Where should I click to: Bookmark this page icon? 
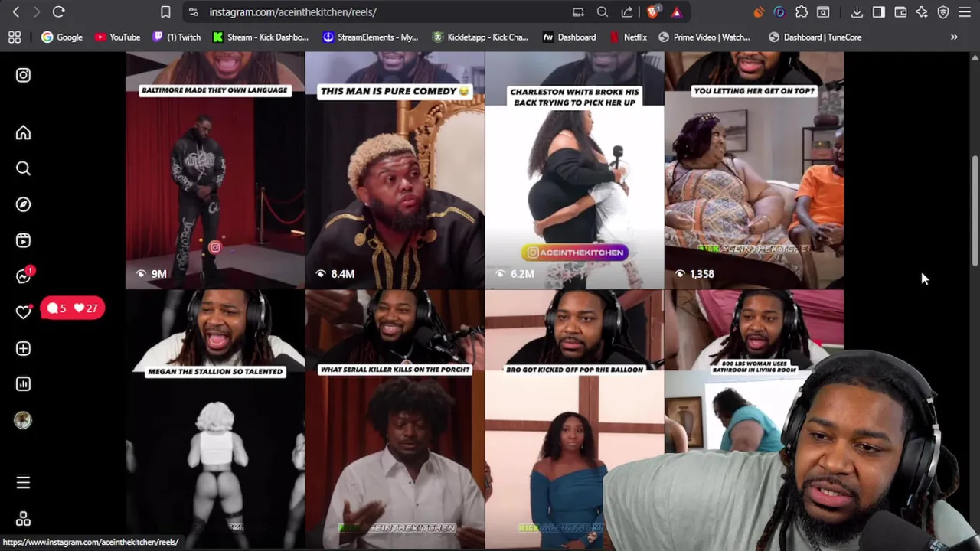[165, 12]
